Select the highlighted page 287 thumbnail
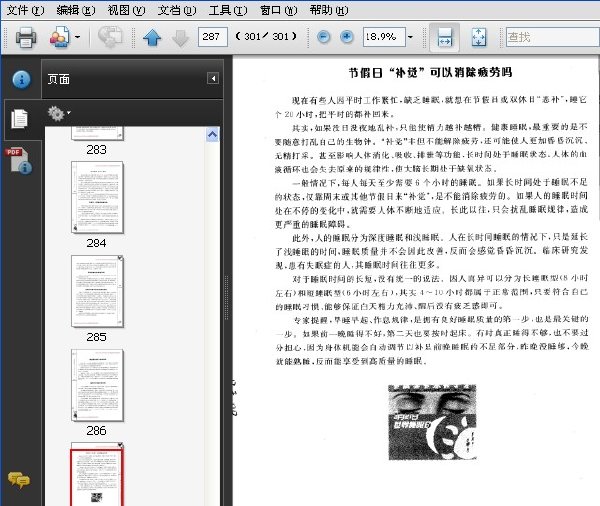The height and width of the screenshot is (506, 600). pos(97,475)
